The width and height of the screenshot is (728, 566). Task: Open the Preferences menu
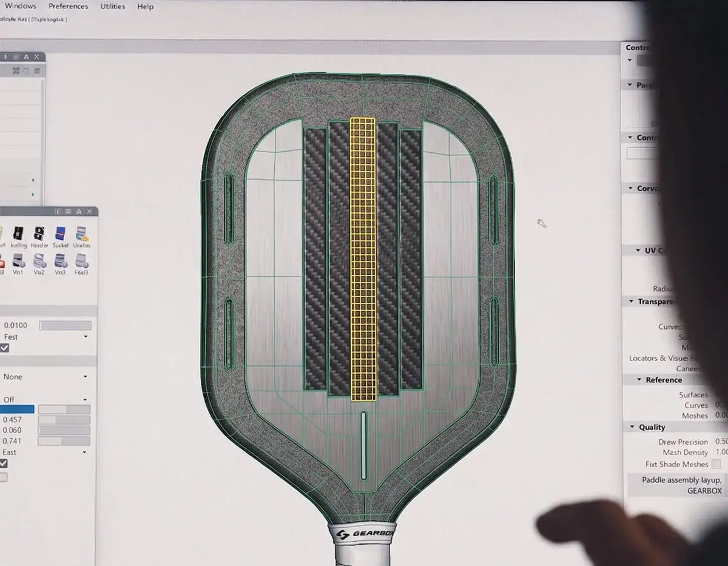point(68,6)
